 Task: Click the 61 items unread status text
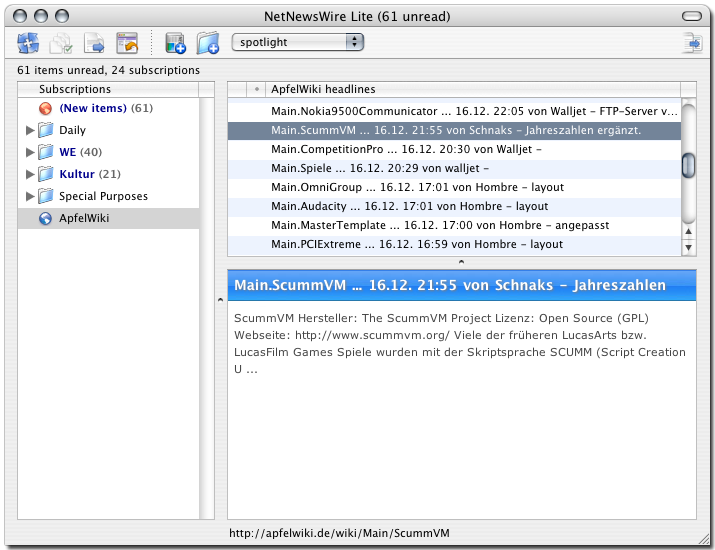click(x=109, y=70)
